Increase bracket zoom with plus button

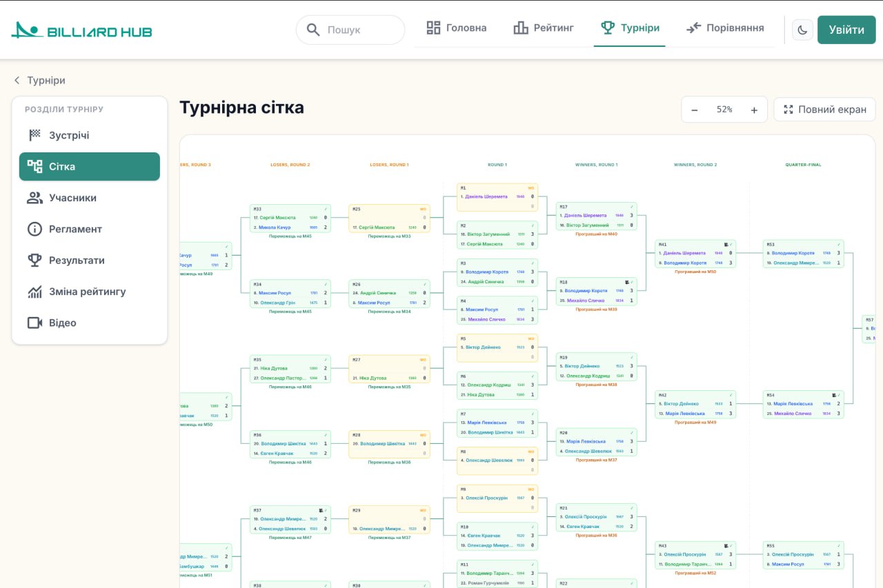tap(754, 110)
